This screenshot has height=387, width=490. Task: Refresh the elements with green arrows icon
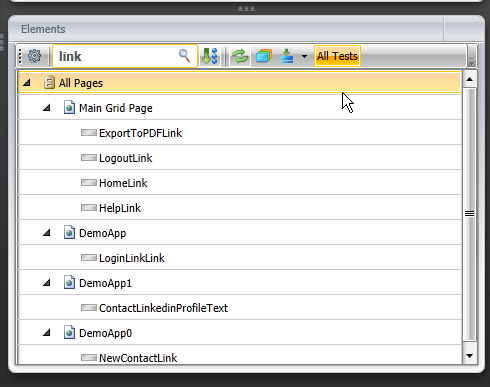(x=240, y=56)
